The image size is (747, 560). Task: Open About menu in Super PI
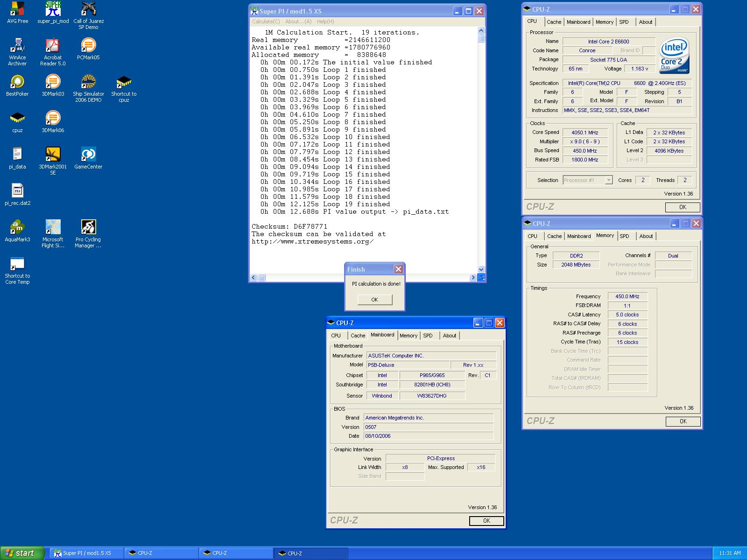[x=298, y=21]
